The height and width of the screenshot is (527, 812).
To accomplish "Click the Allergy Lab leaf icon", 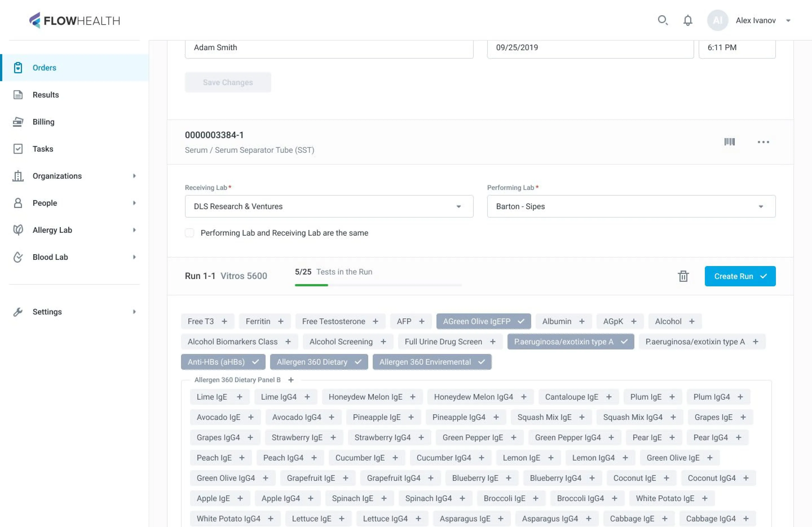I will coord(18,230).
